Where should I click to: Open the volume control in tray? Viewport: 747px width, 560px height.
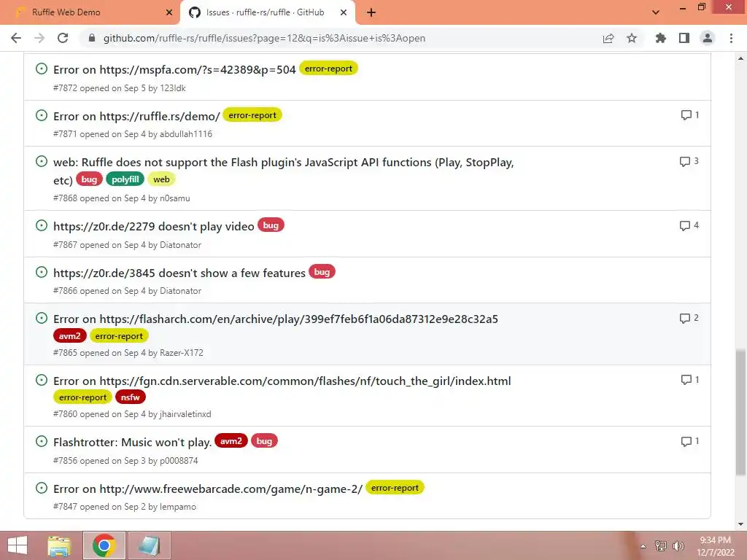(x=678, y=546)
